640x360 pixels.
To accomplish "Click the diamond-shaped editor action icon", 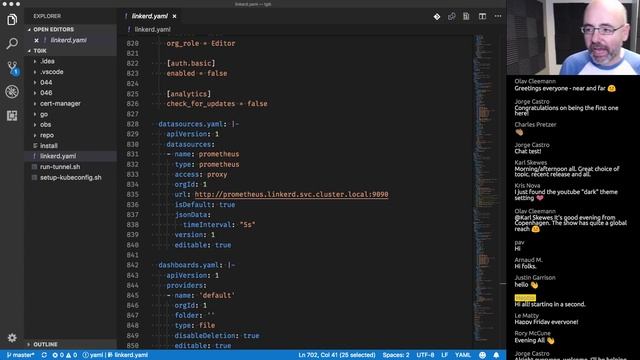I will pos(437,16).
